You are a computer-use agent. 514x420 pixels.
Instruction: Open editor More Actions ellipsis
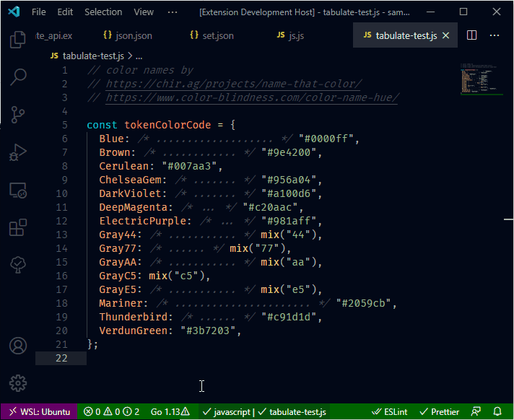tap(495, 35)
